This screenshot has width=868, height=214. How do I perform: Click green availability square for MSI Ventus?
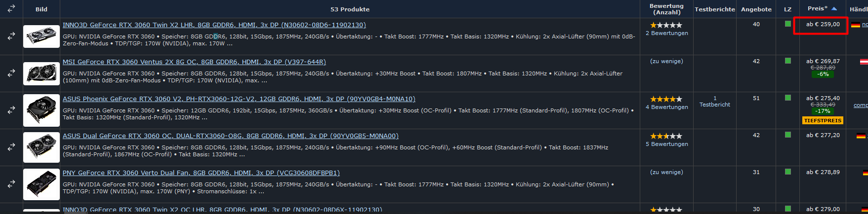[787, 61]
